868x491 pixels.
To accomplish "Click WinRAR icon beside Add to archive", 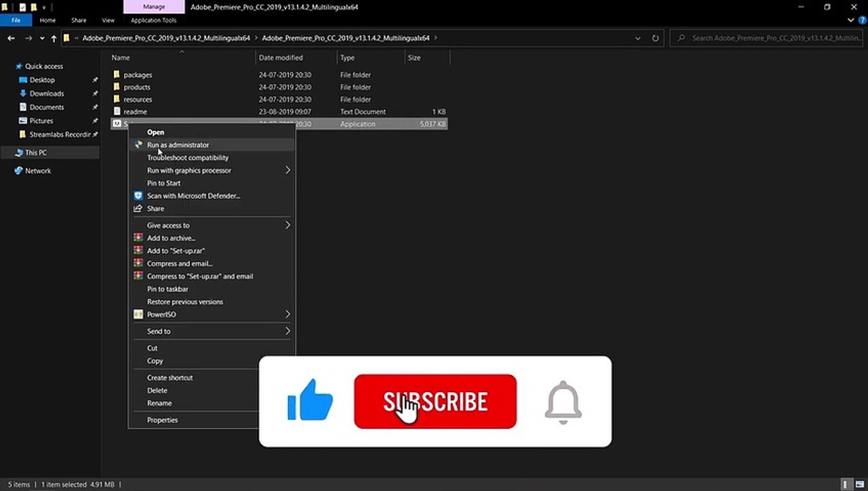I will click(x=139, y=238).
